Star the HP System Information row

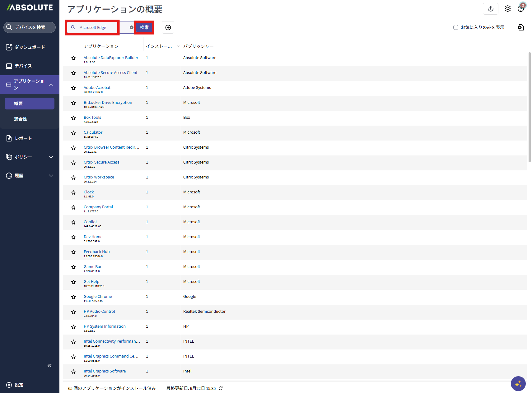[73, 327]
